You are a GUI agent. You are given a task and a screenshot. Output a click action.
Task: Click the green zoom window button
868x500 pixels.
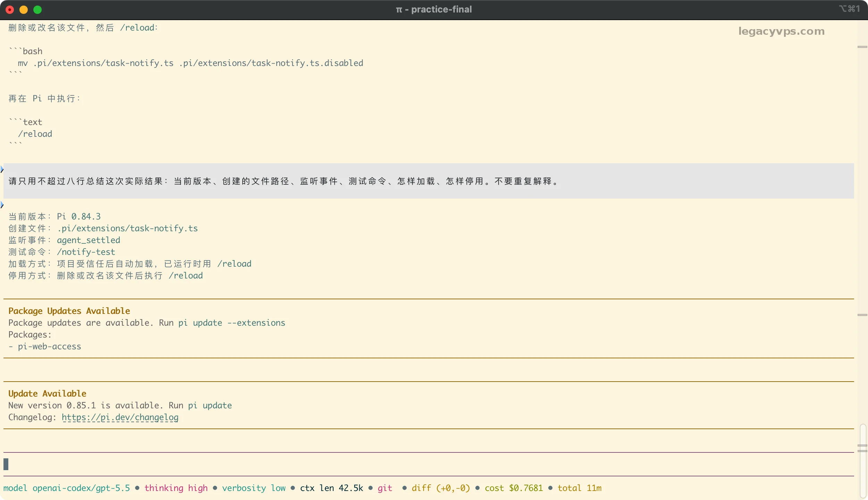[37, 10]
